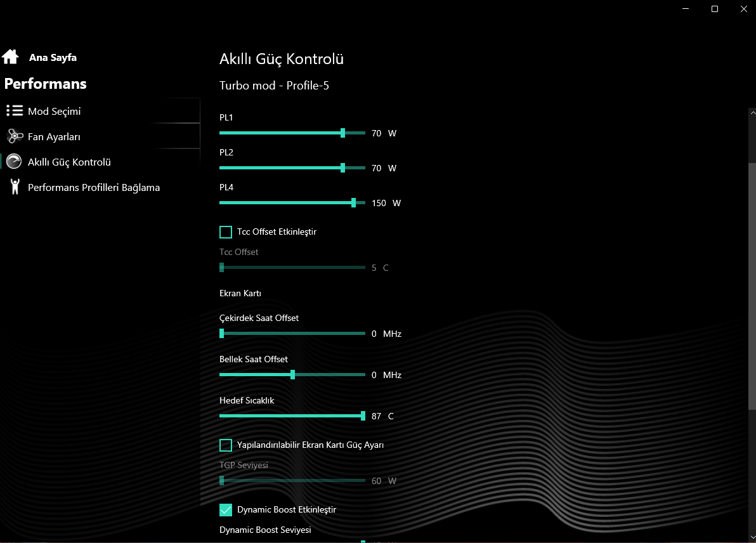Maximize the application window

715,9
